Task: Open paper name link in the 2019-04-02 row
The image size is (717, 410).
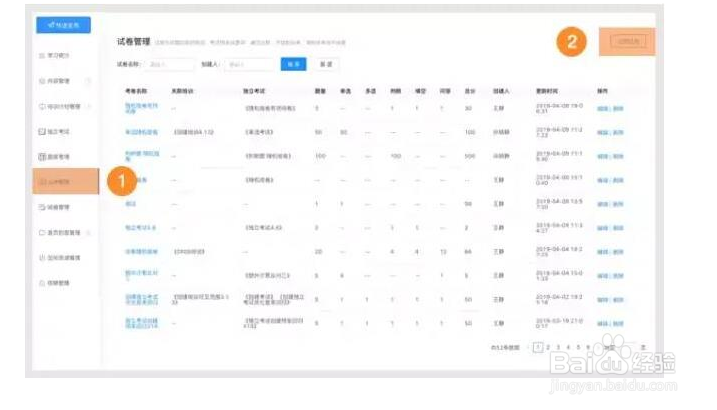Action: point(142,299)
